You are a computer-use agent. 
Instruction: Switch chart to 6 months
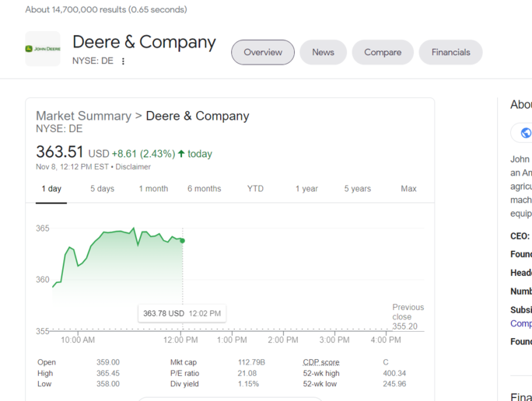[x=205, y=189]
